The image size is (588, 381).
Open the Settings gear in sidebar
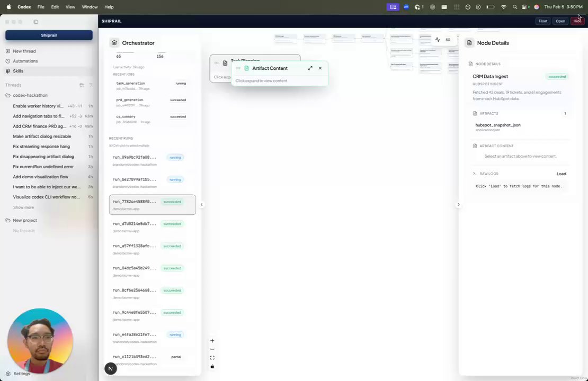(x=8, y=374)
